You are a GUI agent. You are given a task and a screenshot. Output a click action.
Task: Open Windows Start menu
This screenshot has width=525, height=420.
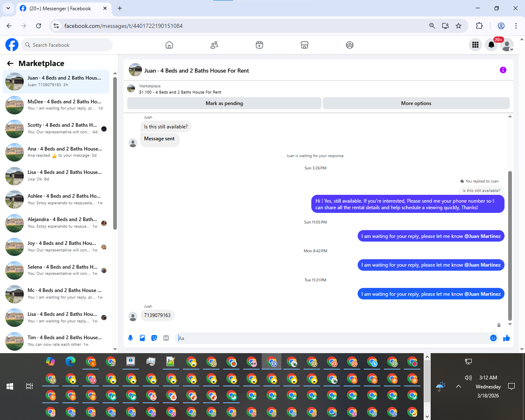click(10, 386)
